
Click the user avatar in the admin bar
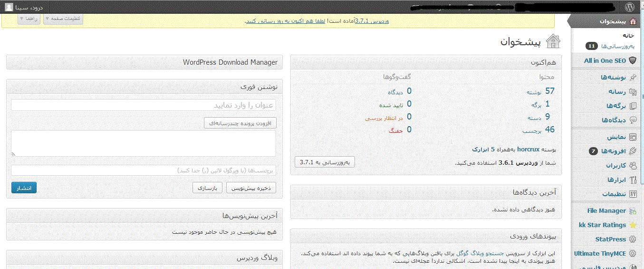(9, 7)
